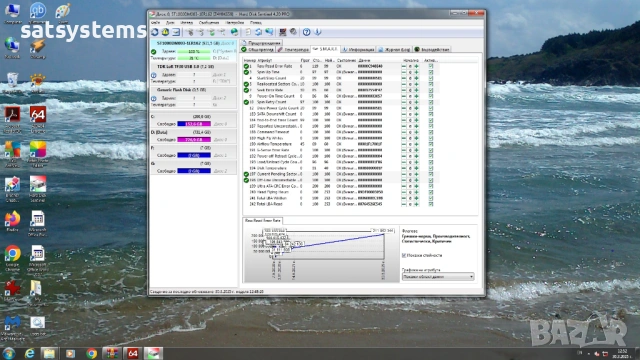
Task: Click plus offset button for Total LBA Read
Action: pos(416,204)
